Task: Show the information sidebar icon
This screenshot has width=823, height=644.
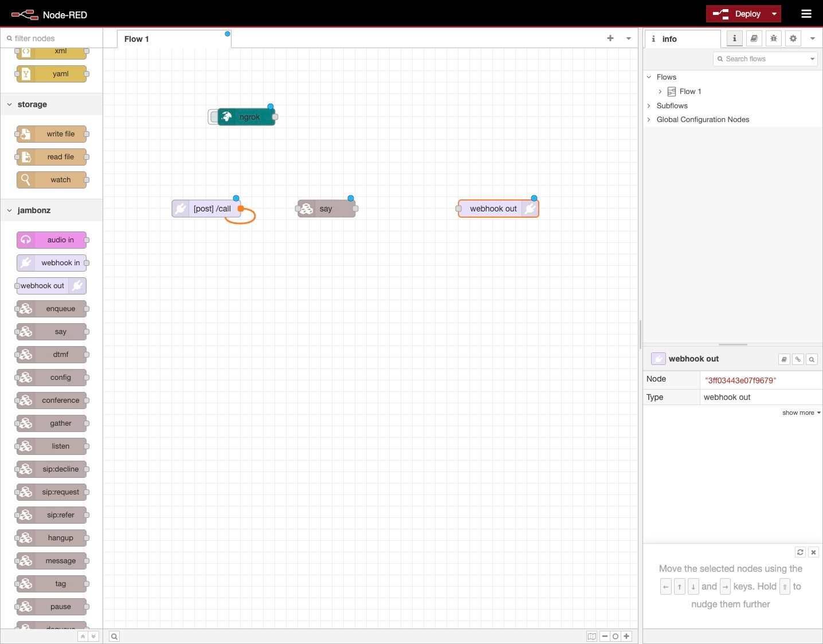Action: click(x=734, y=38)
